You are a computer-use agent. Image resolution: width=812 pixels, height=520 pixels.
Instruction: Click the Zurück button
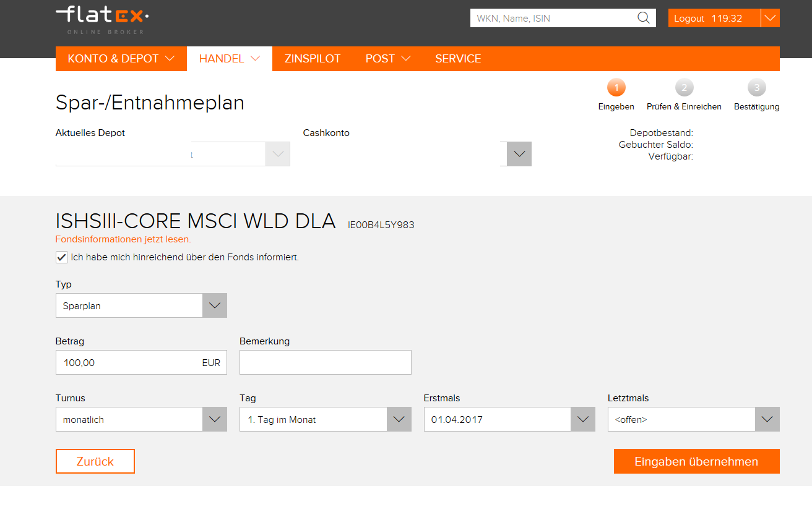(x=95, y=461)
